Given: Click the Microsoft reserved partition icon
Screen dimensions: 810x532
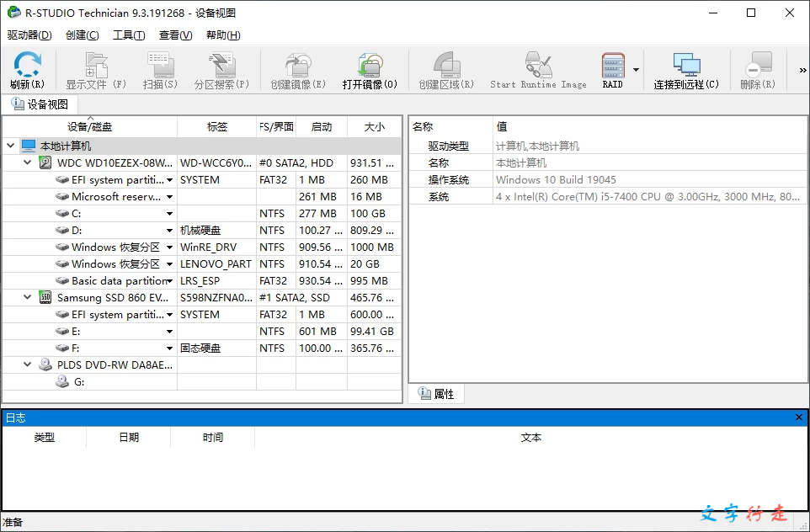Looking at the screenshot, I should [62, 197].
